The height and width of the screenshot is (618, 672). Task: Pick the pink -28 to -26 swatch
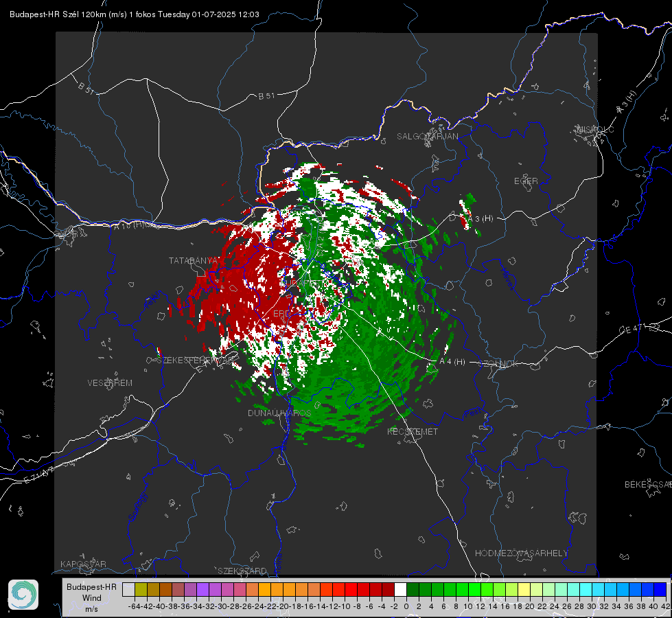(x=240, y=589)
